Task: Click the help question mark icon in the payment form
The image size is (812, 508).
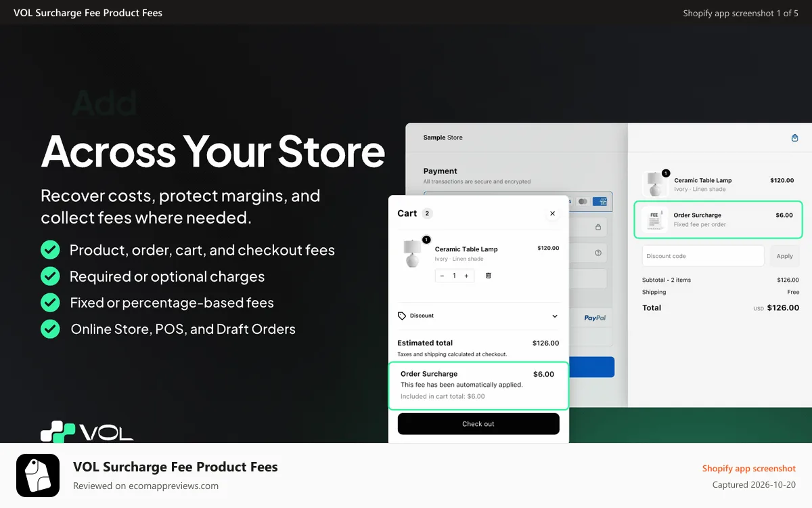Action: pyautogui.click(x=598, y=253)
